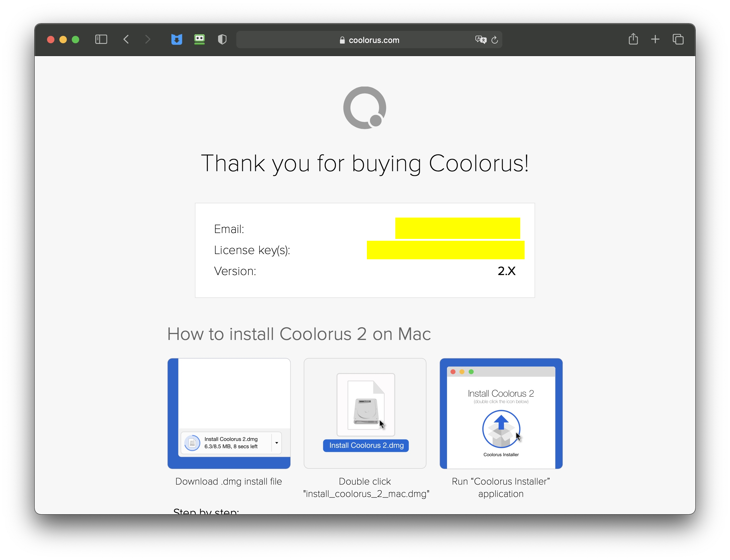The width and height of the screenshot is (730, 560).
Task: Open a new tab
Action: pos(655,39)
